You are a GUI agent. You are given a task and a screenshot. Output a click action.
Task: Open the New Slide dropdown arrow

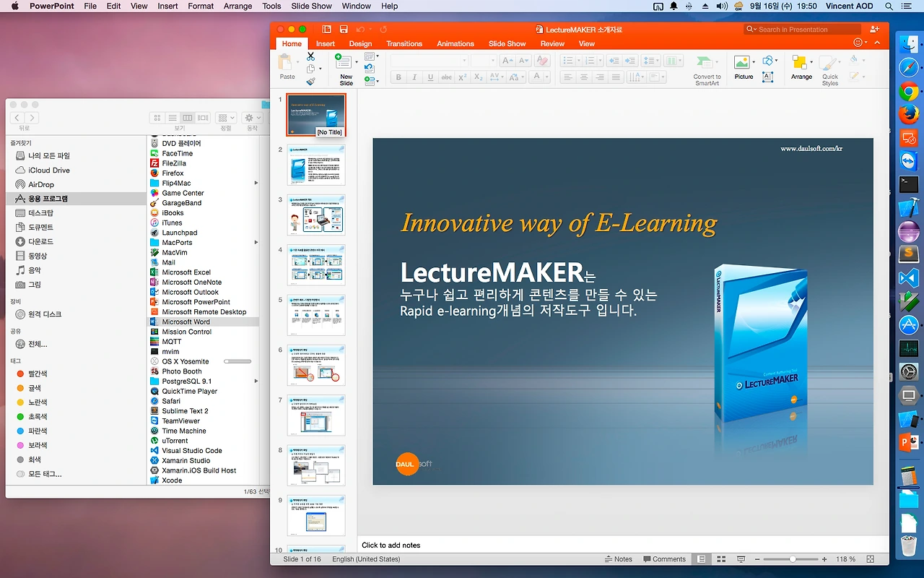point(358,61)
